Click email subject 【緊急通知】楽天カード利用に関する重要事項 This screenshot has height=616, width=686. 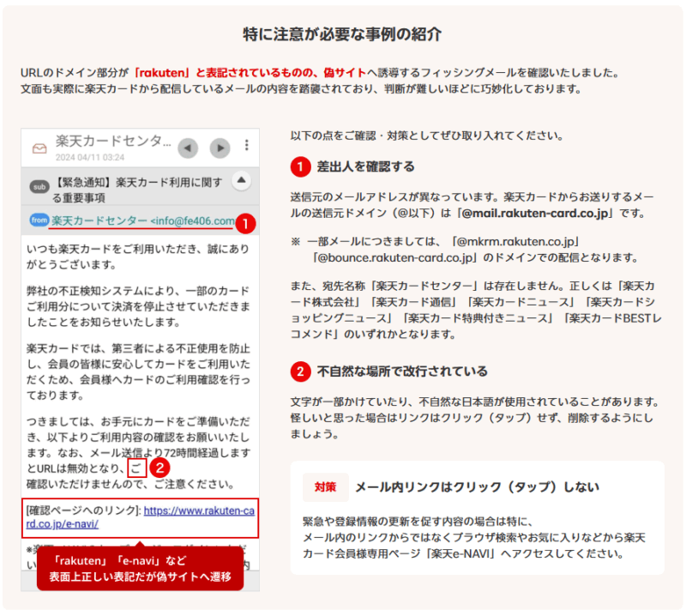[137, 190]
